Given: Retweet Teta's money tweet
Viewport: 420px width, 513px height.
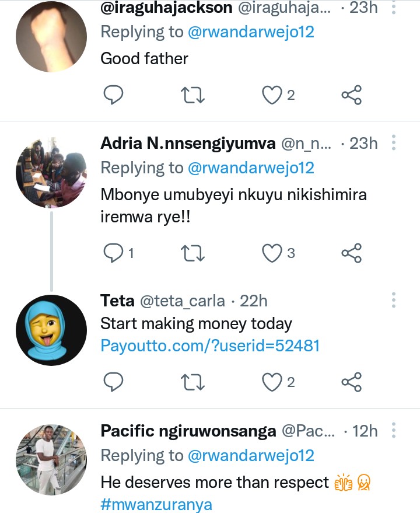Looking at the screenshot, I should (x=193, y=382).
